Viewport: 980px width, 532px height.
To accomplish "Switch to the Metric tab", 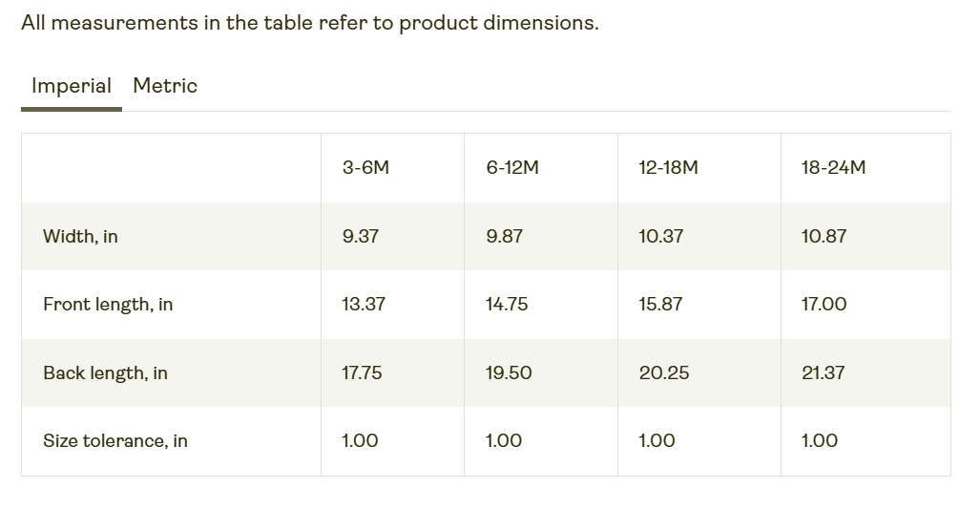I will (x=165, y=86).
